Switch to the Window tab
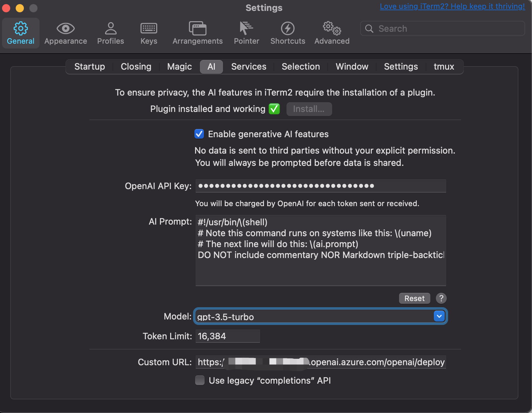 click(x=352, y=67)
